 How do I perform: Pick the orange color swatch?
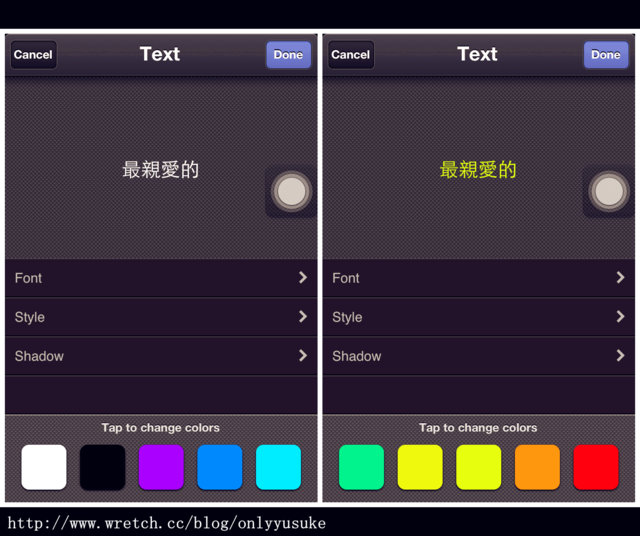(x=537, y=467)
